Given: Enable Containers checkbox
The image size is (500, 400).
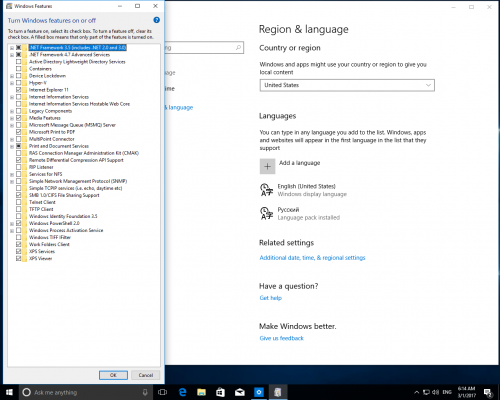Looking at the screenshot, I should pyautogui.click(x=19, y=69).
